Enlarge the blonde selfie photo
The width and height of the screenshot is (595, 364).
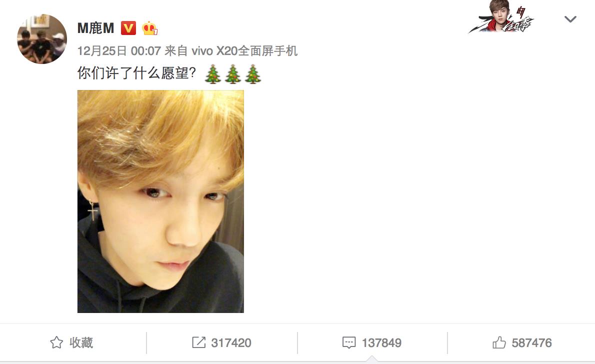[160, 201]
